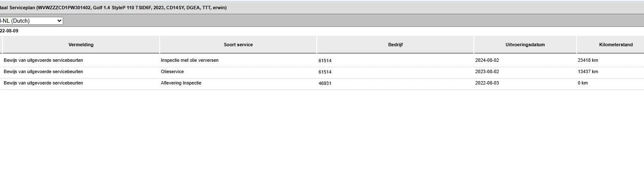Viewport: 644px width, 190px height.
Task: Click company number 46931
Action: (x=325, y=83)
